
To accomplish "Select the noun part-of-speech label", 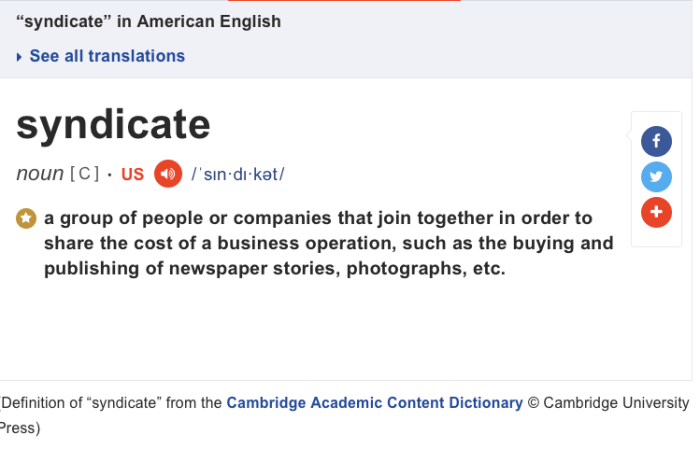I will pyautogui.click(x=40, y=173).
